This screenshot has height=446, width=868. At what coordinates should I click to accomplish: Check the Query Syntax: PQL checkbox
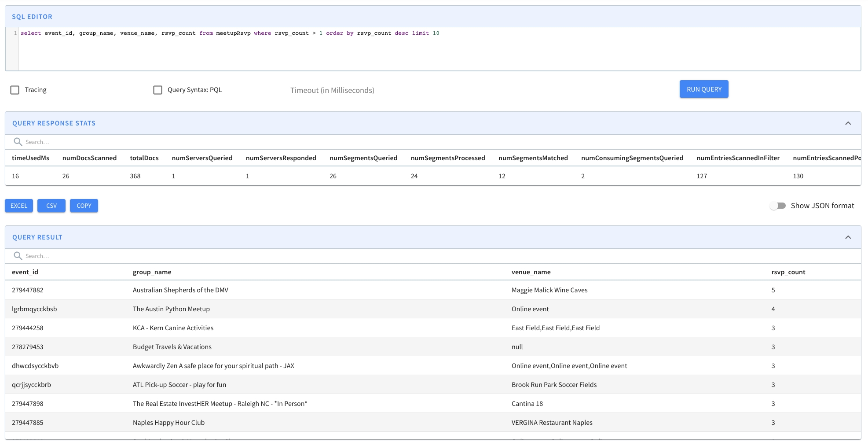tap(157, 90)
